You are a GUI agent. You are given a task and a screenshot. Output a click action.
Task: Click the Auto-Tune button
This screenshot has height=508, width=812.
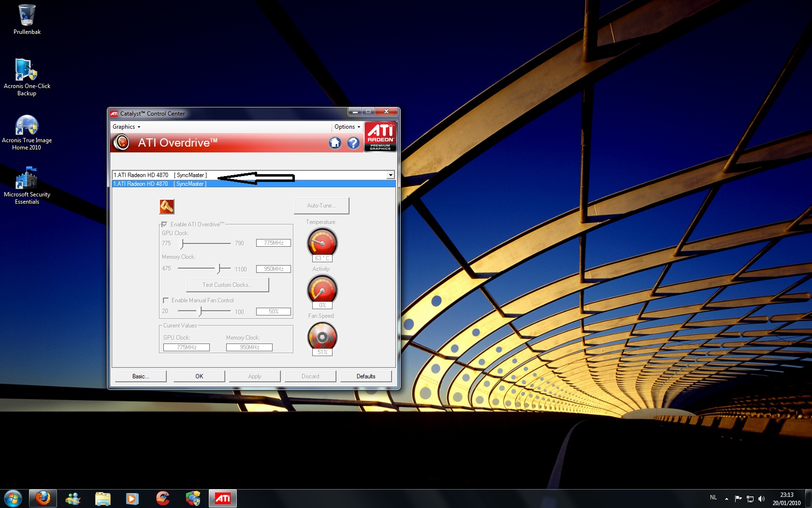pos(321,206)
